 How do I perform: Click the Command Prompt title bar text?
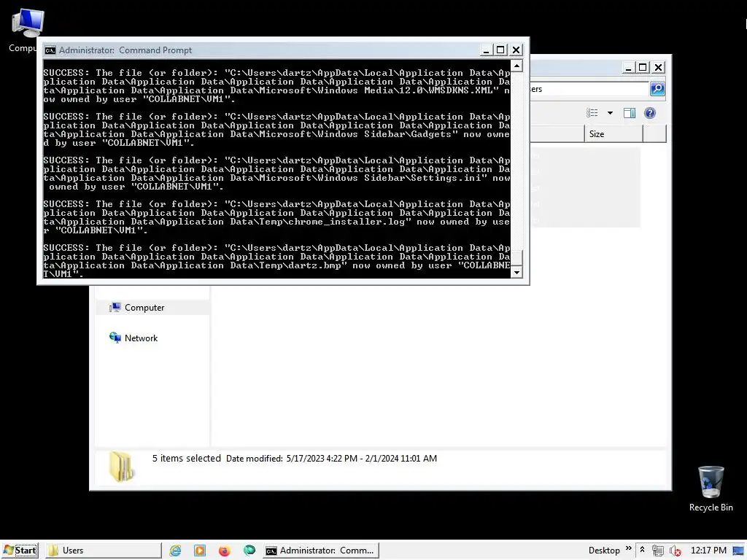[x=125, y=50]
